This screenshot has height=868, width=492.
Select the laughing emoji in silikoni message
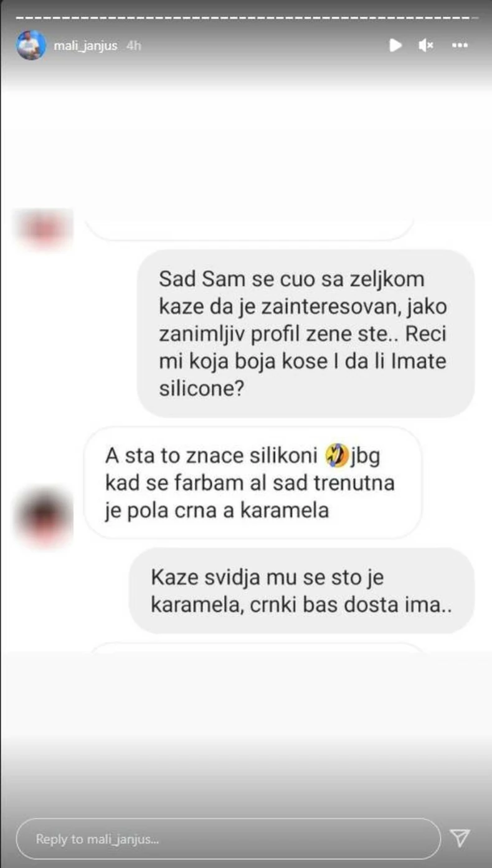click(336, 457)
